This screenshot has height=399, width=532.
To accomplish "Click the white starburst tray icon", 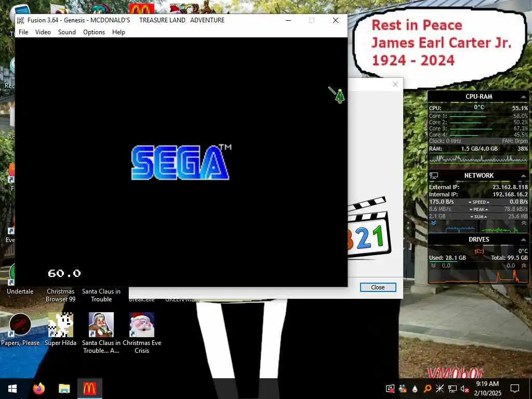I will pyautogui.click(x=440, y=389).
